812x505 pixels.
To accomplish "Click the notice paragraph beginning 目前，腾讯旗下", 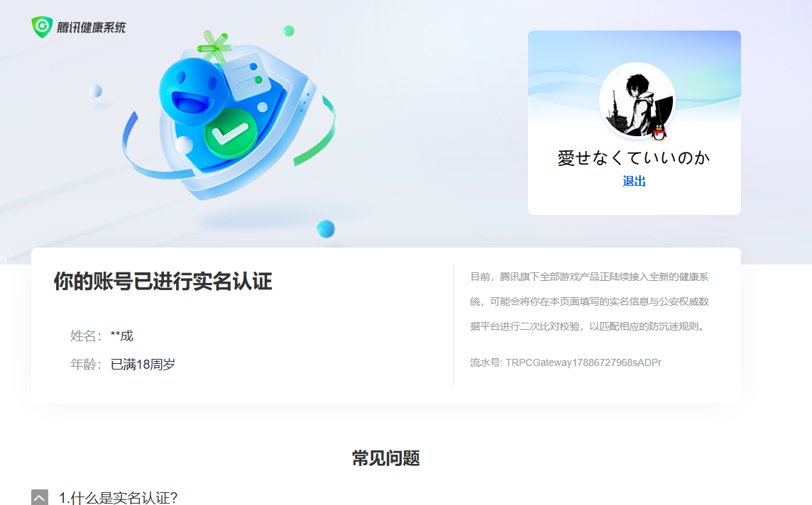I will (589, 301).
